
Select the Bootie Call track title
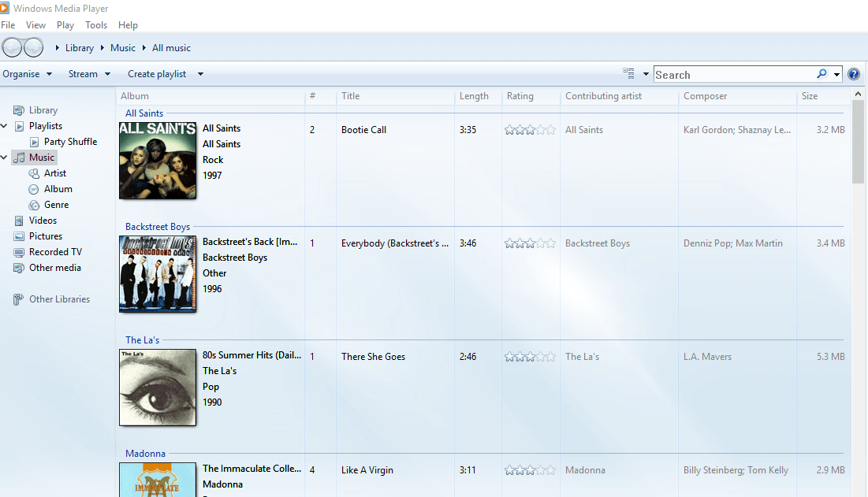click(363, 130)
